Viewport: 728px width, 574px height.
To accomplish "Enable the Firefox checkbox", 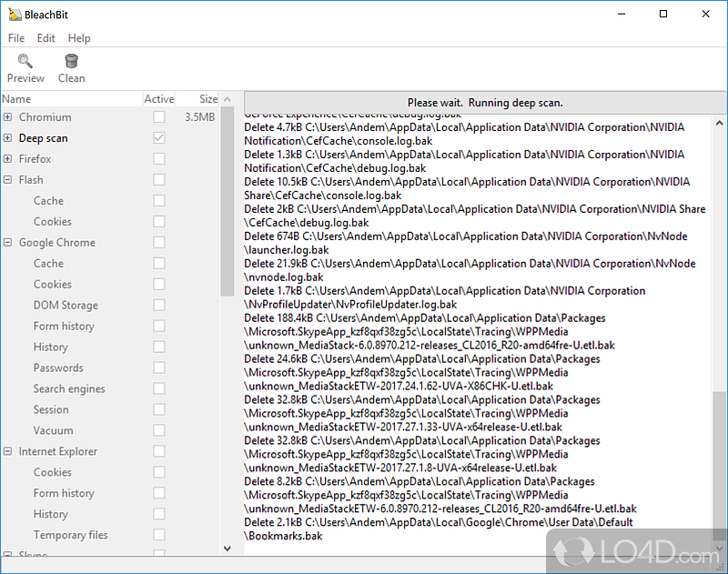I will coord(159,158).
